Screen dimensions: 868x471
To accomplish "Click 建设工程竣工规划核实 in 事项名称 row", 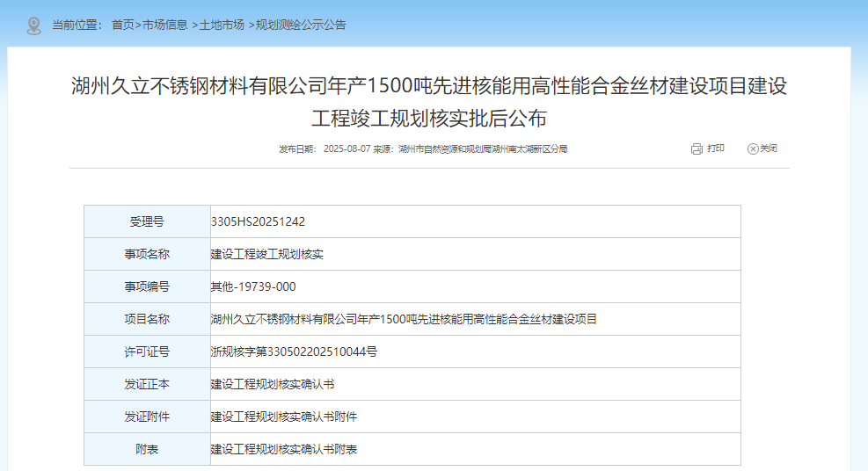I will (x=267, y=254).
